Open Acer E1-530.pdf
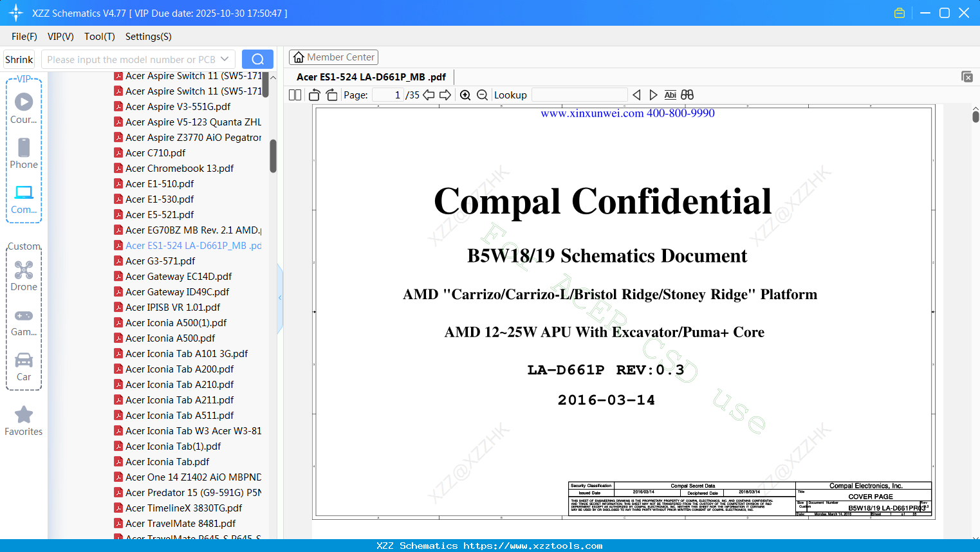 pos(154,199)
